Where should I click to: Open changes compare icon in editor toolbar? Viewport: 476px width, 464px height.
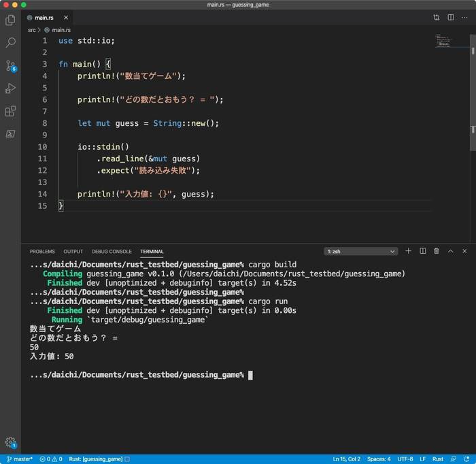(x=437, y=18)
